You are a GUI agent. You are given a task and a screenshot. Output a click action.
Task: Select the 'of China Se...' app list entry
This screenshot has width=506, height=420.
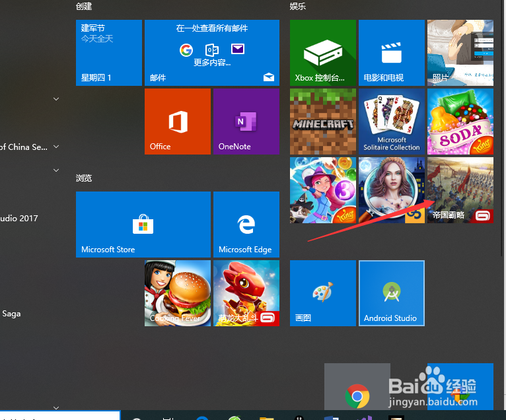(x=24, y=147)
